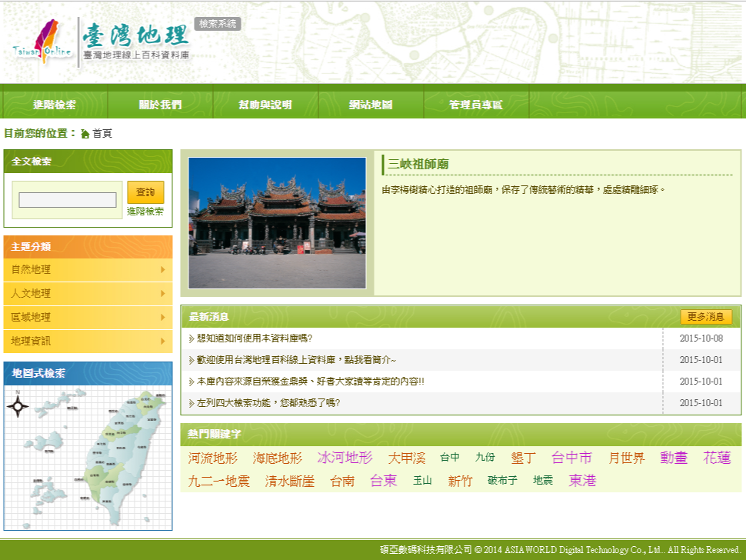This screenshot has height=560, width=746.
Task: Select keyword 地震
Action: pos(543,480)
